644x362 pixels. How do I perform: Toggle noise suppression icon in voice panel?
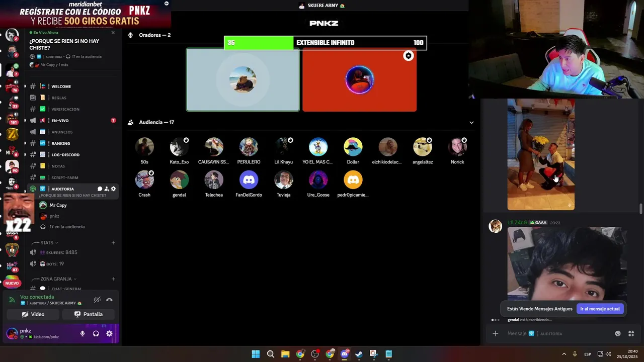pyautogui.click(x=97, y=300)
